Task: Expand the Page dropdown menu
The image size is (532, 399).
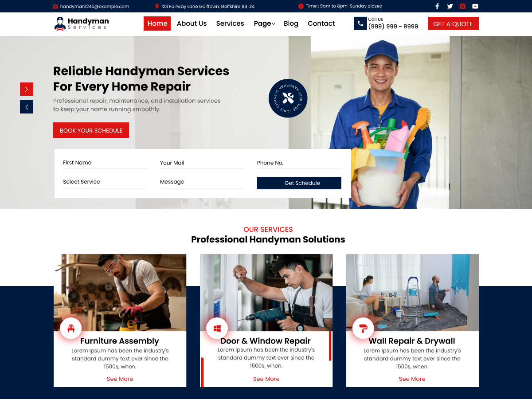Action: coord(264,23)
